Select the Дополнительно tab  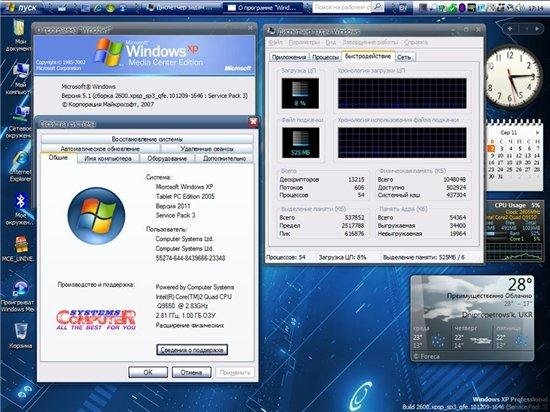point(224,158)
